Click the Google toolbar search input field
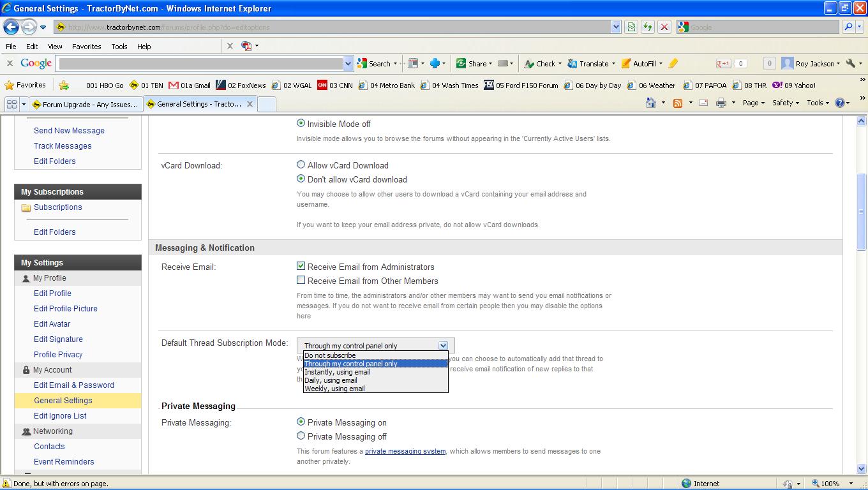The width and height of the screenshot is (868, 490). coord(200,64)
